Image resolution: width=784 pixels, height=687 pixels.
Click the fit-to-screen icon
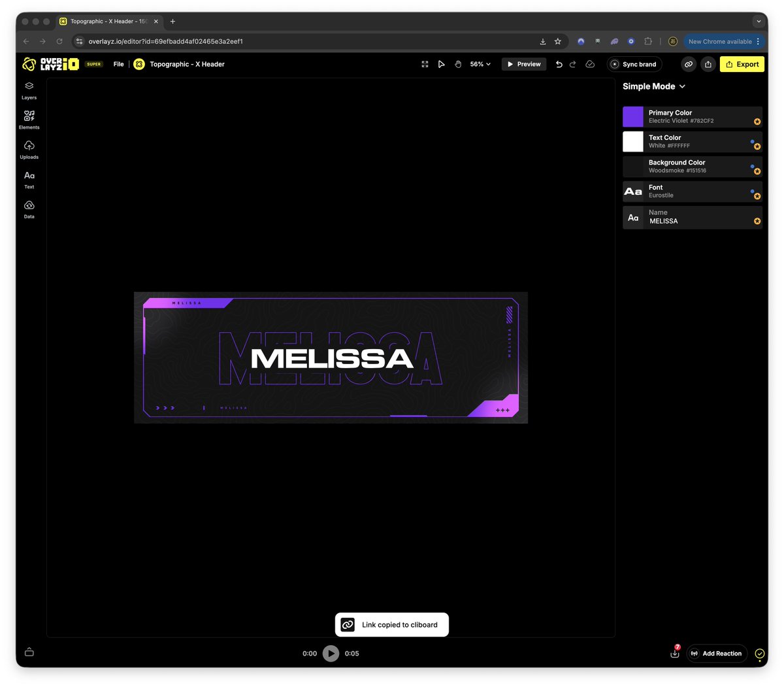pyautogui.click(x=425, y=64)
